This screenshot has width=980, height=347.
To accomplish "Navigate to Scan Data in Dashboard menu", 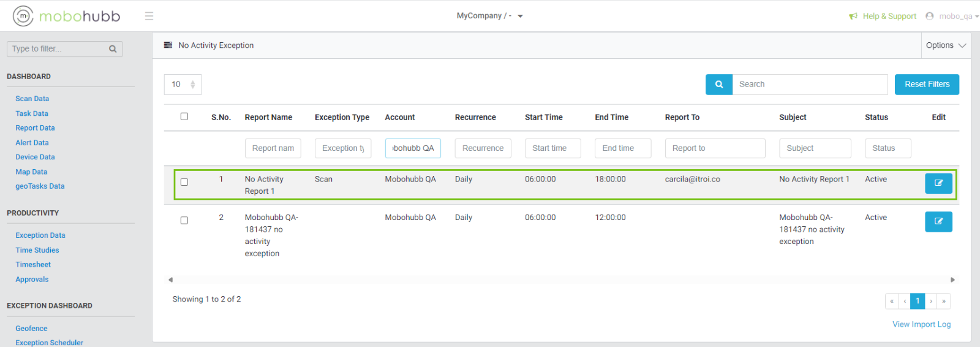I will tap(32, 99).
